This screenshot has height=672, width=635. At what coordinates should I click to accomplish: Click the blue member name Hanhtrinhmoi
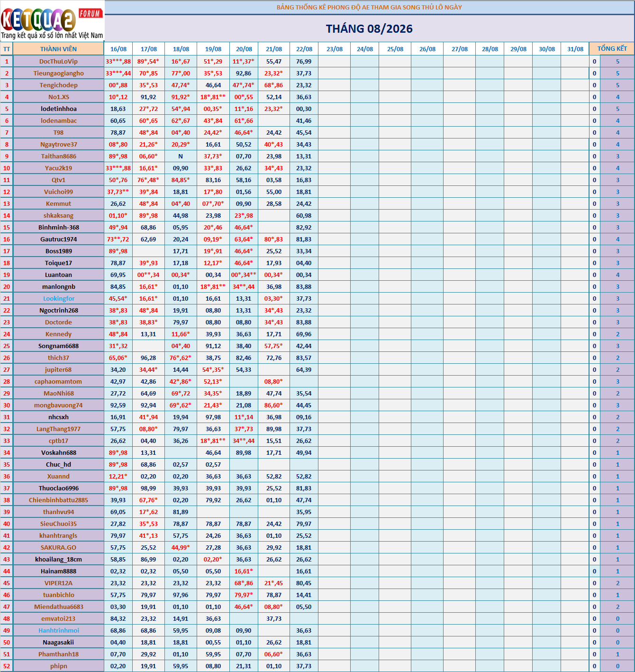(x=58, y=630)
